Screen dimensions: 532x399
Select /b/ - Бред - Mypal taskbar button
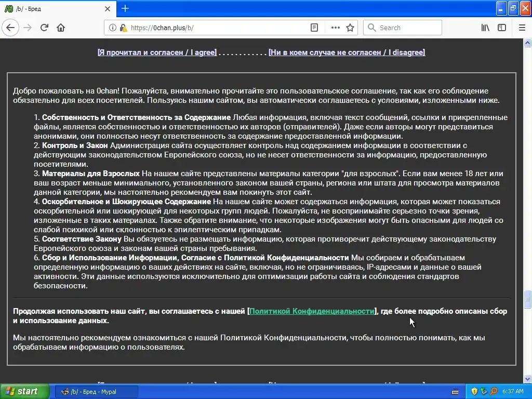coord(96,392)
